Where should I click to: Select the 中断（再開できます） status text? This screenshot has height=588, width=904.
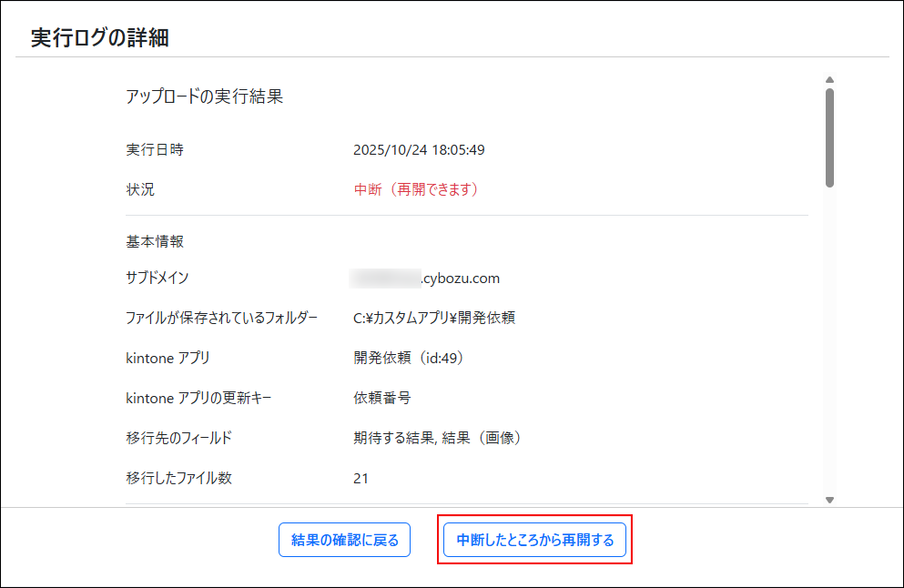pyautogui.click(x=416, y=188)
